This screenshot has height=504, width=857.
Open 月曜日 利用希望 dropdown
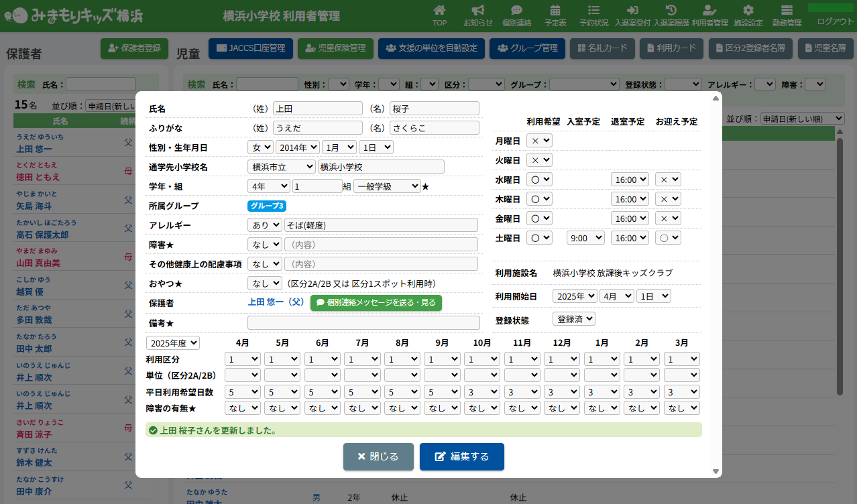point(539,141)
